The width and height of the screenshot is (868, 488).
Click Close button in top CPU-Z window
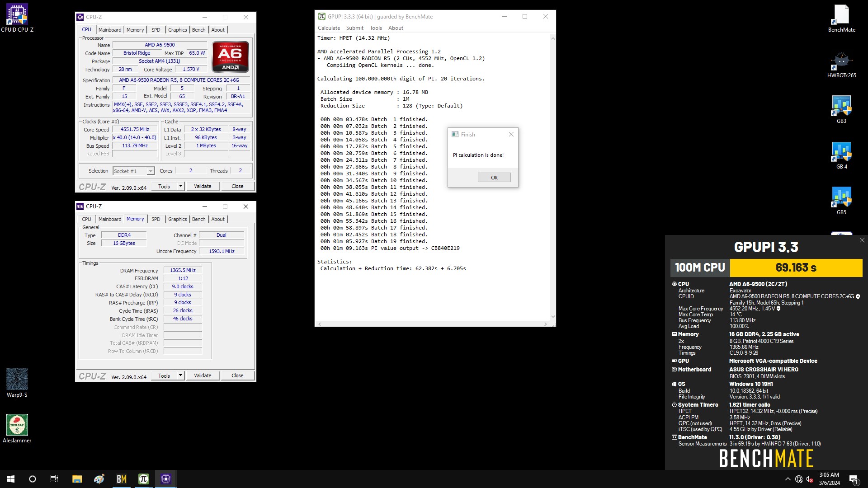[237, 186]
